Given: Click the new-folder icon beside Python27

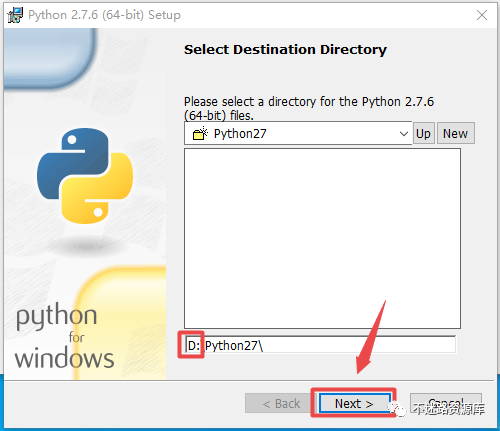Looking at the screenshot, I should pyautogui.click(x=200, y=134).
